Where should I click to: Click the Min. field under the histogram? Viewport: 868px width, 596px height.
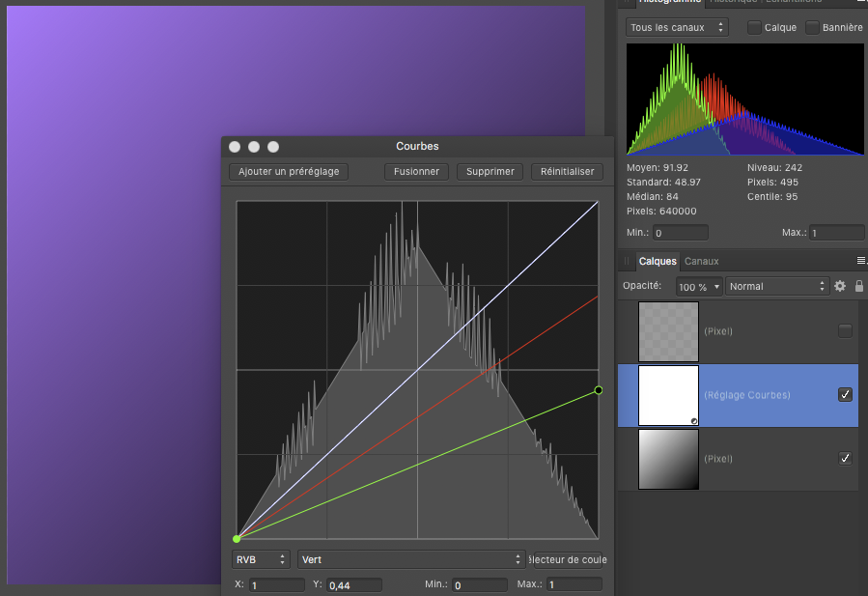click(x=681, y=233)
